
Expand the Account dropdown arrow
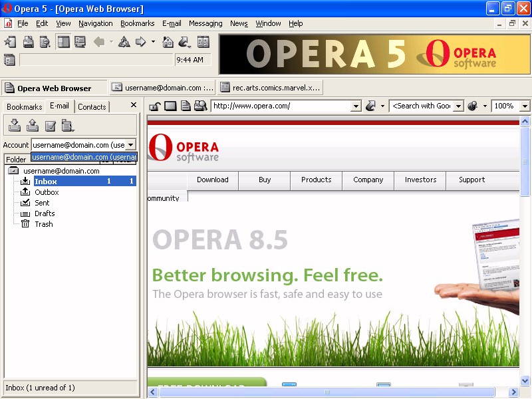[x=131, y=145]
